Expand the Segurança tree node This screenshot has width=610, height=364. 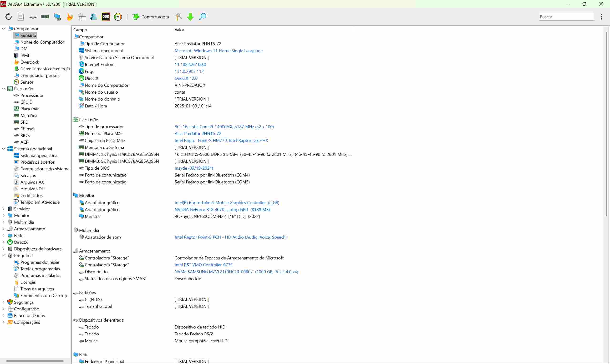(3, 302)
